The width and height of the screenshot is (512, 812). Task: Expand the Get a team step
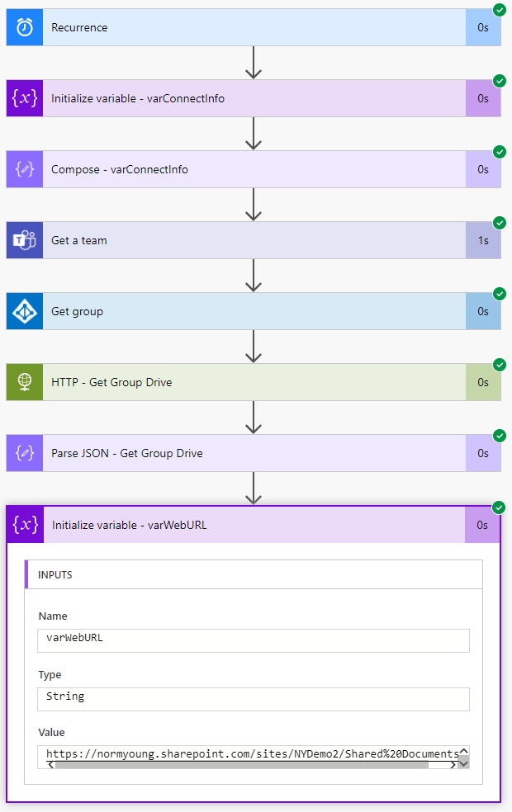tap(248, 240)
